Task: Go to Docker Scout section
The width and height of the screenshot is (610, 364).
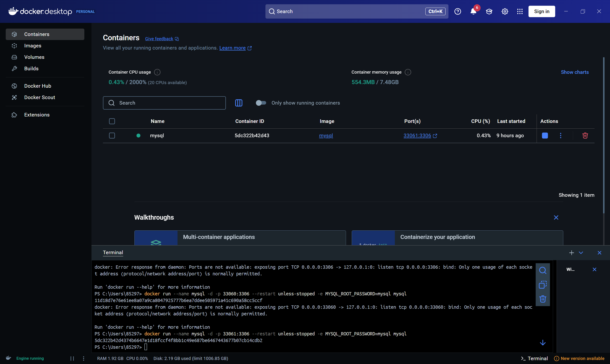Action: pos(40,97)
